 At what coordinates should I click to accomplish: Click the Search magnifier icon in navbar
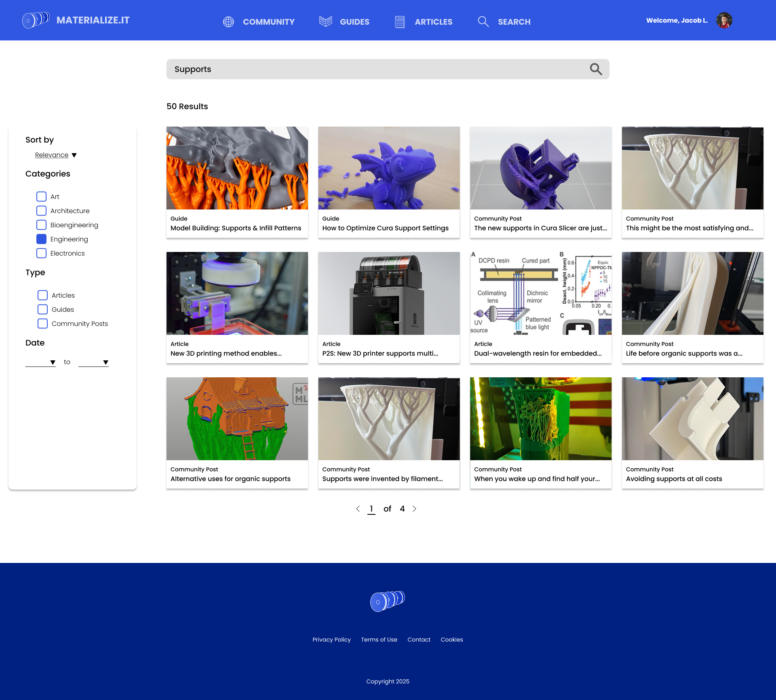point(483,22)
